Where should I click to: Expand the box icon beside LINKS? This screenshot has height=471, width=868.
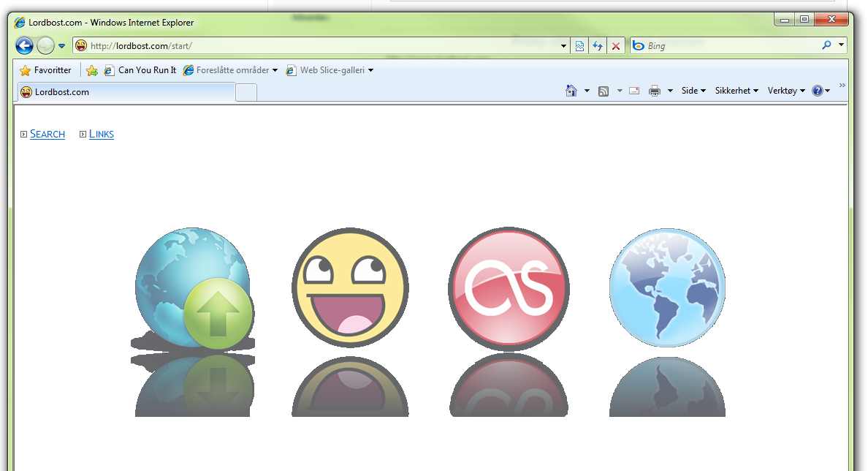[x=83, y=134]
